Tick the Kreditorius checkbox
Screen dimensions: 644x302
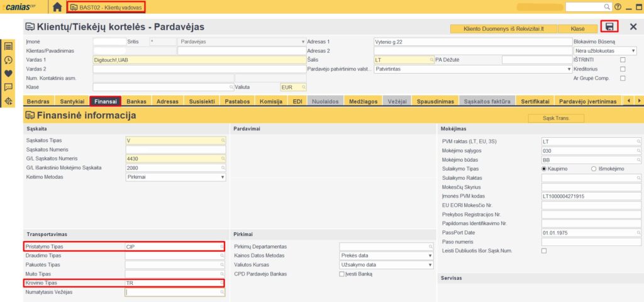click(623, 69)
